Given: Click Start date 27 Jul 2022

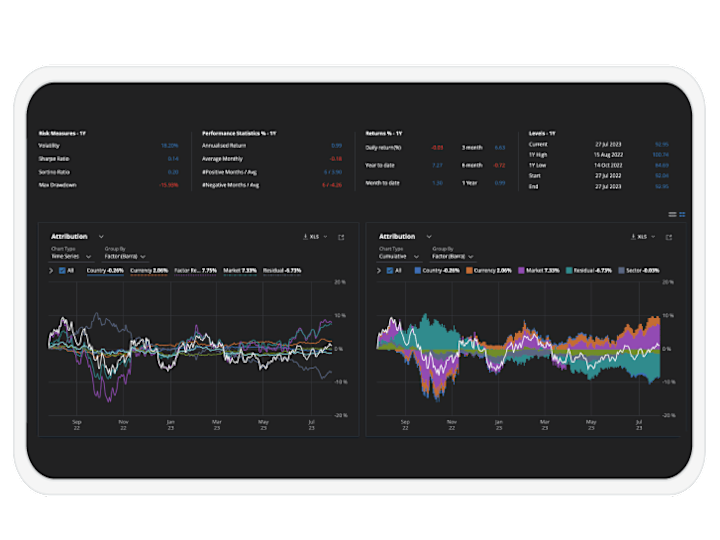Looking at the screenshot, I should click(608, 176).
